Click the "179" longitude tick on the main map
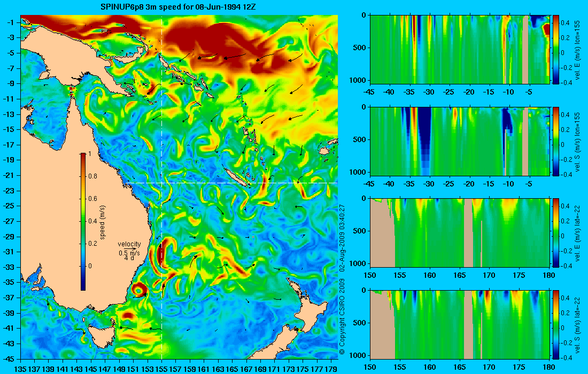The height and width of the screenshot is (374, 588). tap(331, 369)
